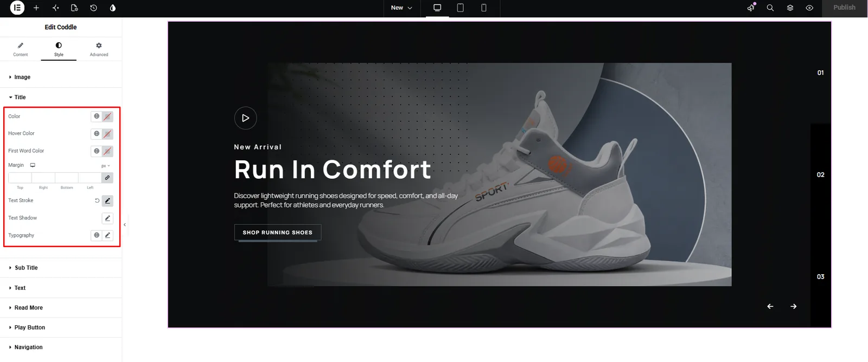Viewport: 868px width, 362px height.
Task: Open the px margin unit dropdown
Action: point(105,166)
